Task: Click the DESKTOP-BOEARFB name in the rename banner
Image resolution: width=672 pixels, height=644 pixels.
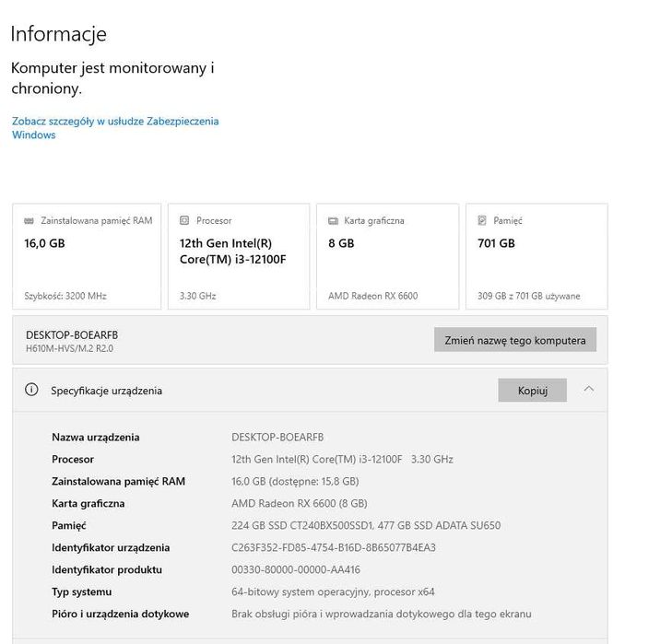Action: point(72,335)
